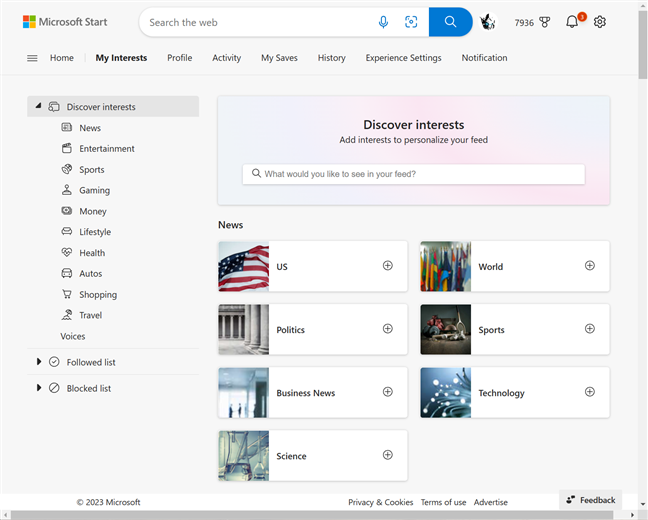Click the Health heart icon
648x520 pixels.
pyautogui.click(x=67, y=252)
